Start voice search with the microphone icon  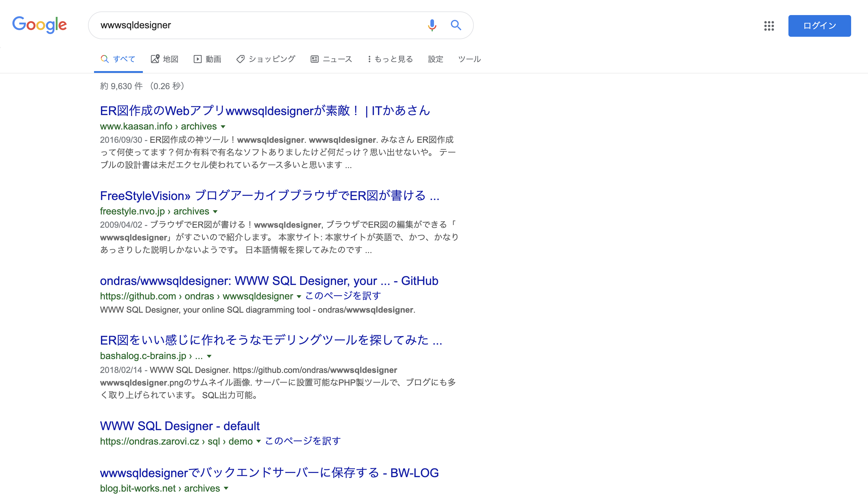432,25
